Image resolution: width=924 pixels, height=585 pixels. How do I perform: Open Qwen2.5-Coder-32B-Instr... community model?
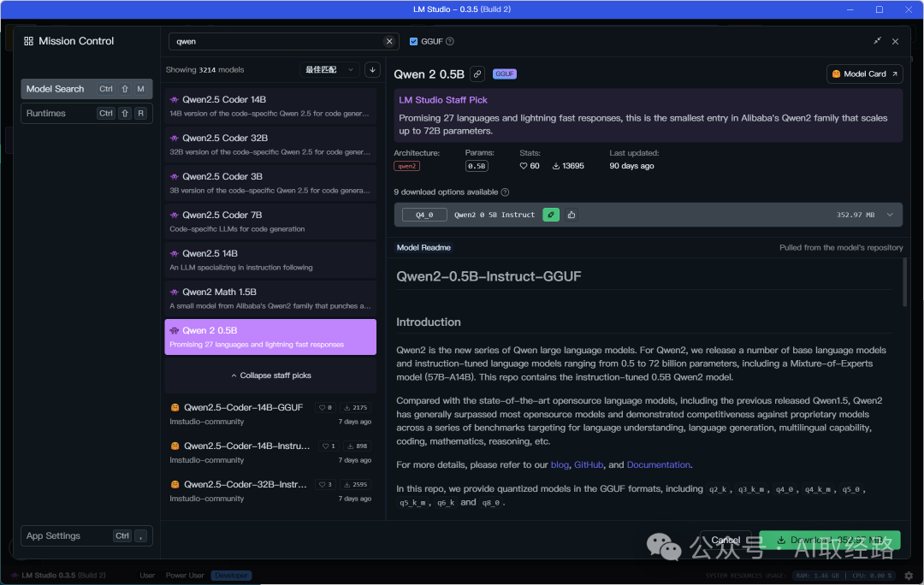coord(269,491)
